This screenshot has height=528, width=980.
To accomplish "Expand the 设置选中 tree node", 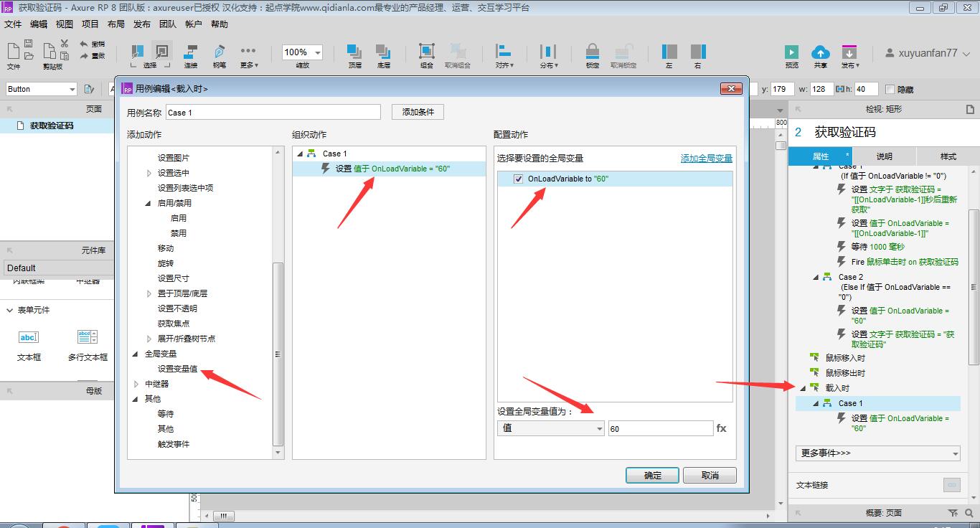I will click(149, 173).
